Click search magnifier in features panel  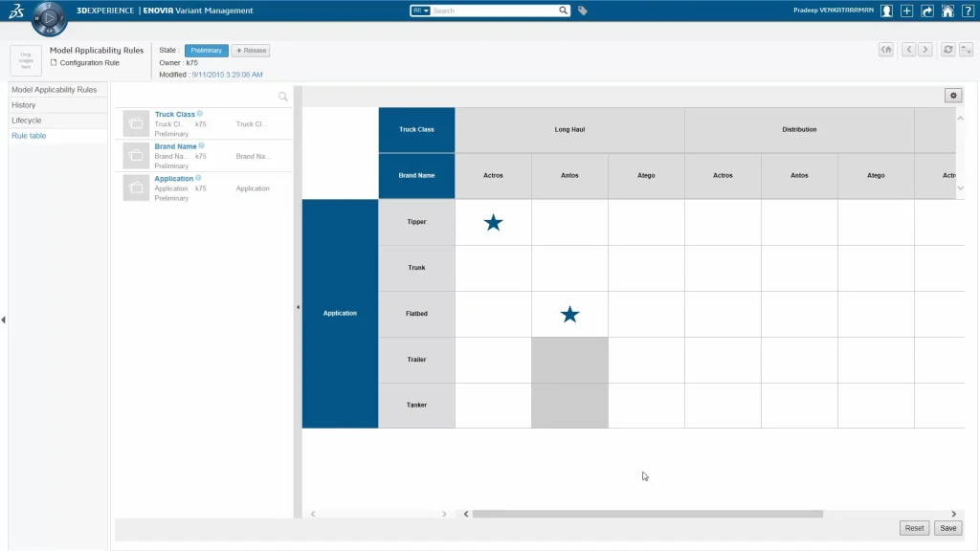point(283,97)
